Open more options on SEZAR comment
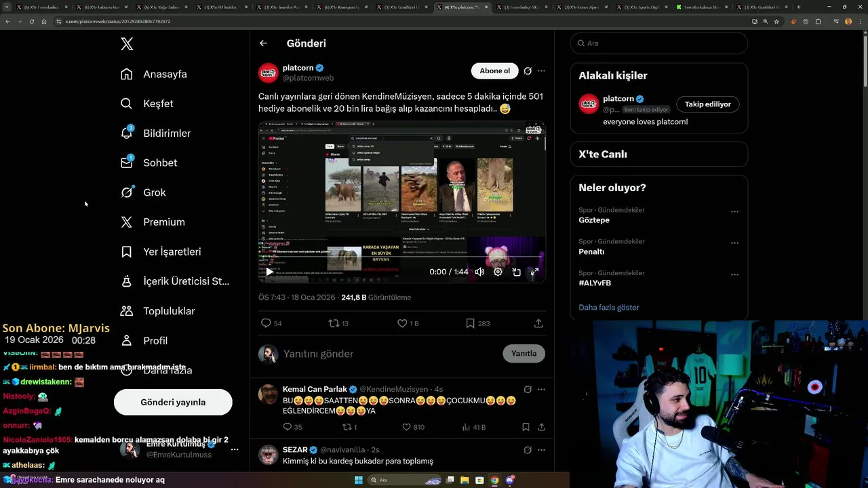Screen dimensions: 868x488 [541, 449]
